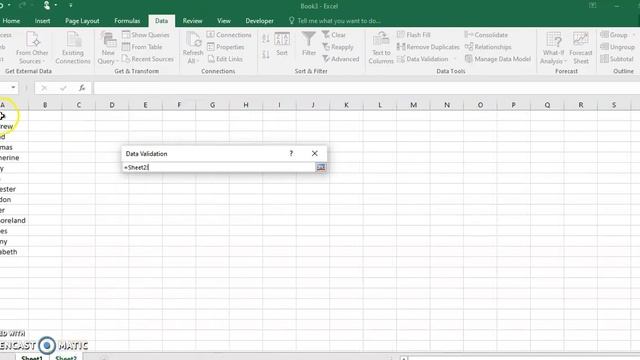This screenshot has width=640, height=360.
Task: Open What-If Analysis menu
Action: [553, 48]
